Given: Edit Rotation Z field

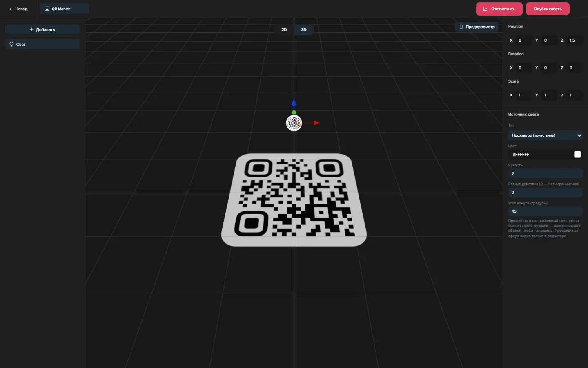Looking at the screenshot, I should (x=575, y=67).
